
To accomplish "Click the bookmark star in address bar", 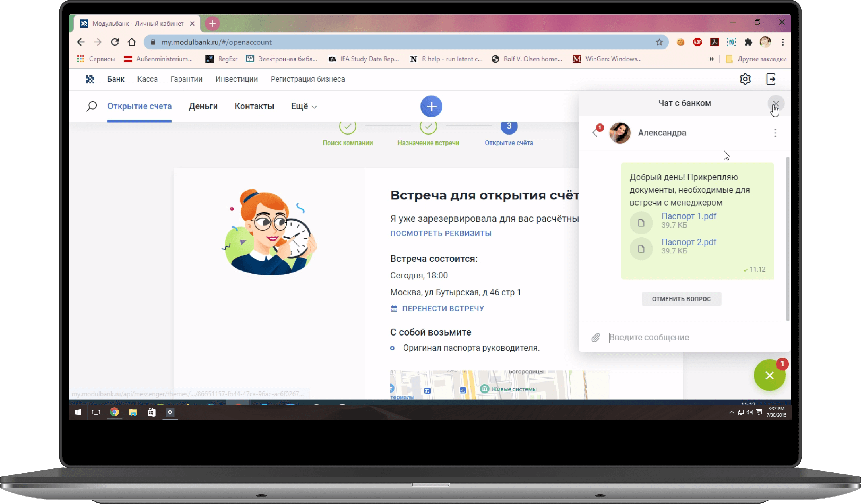I will pos(659,42).
